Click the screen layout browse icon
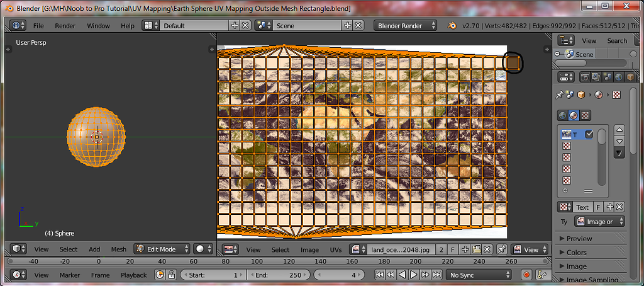The width and height of the screenshot is (644, 286). (151, 26)
